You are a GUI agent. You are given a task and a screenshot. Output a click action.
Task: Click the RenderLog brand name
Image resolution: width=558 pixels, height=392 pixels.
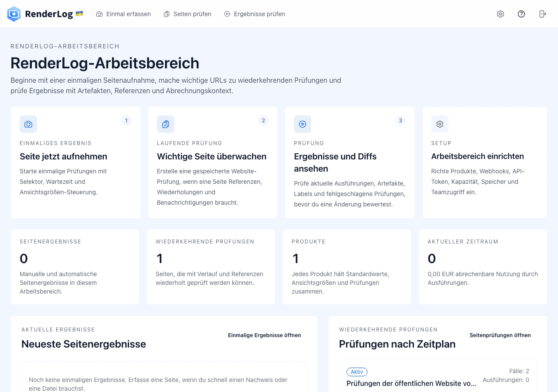(x=49, y=14)
